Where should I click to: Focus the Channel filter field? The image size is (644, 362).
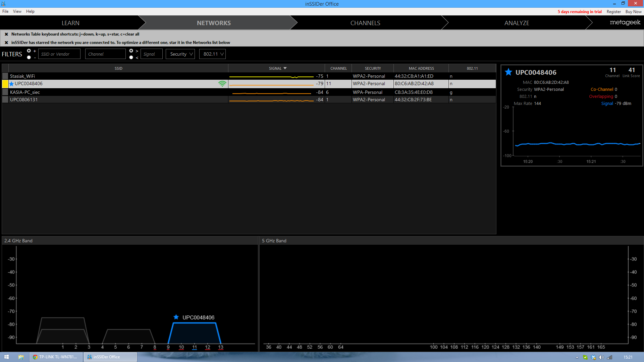105,54
